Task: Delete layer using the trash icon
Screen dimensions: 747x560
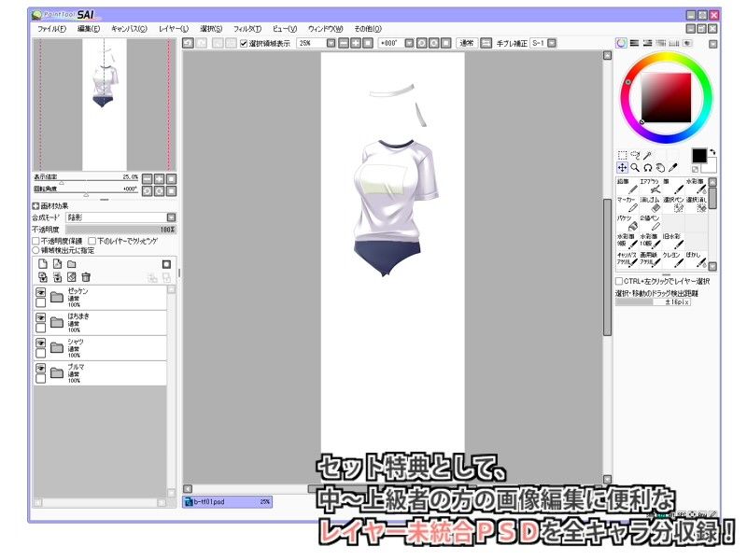Action: tap(86, 277)
